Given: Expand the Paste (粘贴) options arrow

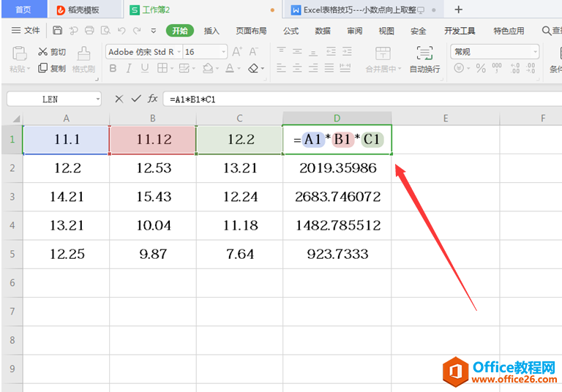Looking at the screenshot, I should [29, 69].
